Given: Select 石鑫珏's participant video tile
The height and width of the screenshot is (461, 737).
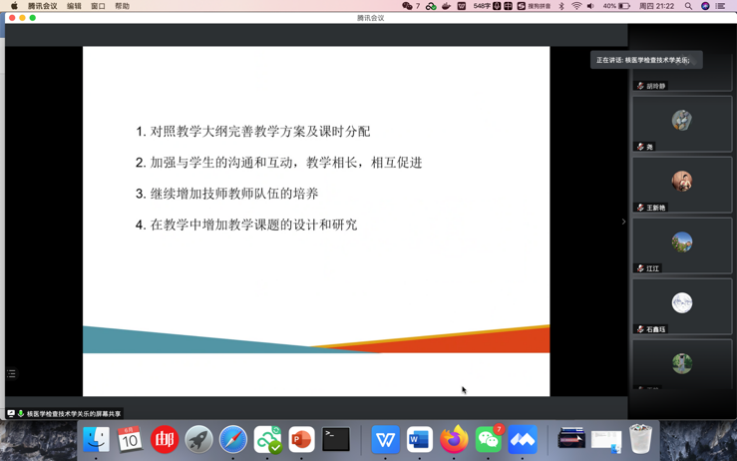Looking at the screenshot, I should [x=682, y=305].
